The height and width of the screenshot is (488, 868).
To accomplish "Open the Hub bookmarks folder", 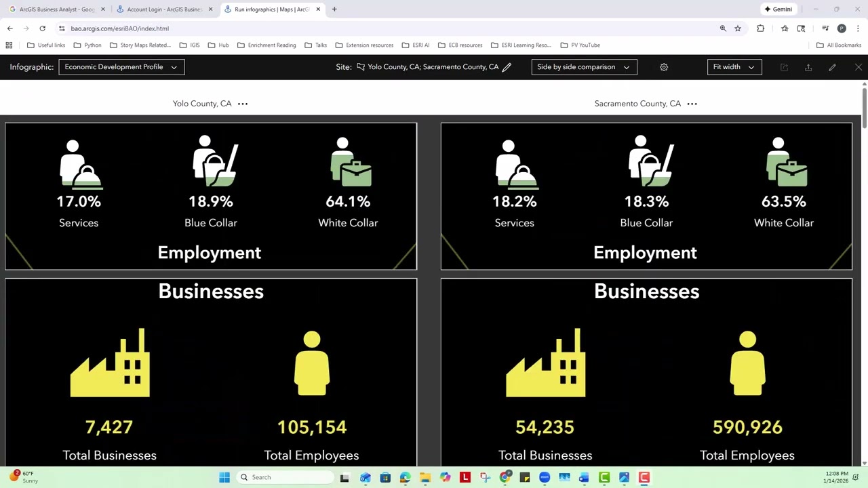I will pos(218,45).
